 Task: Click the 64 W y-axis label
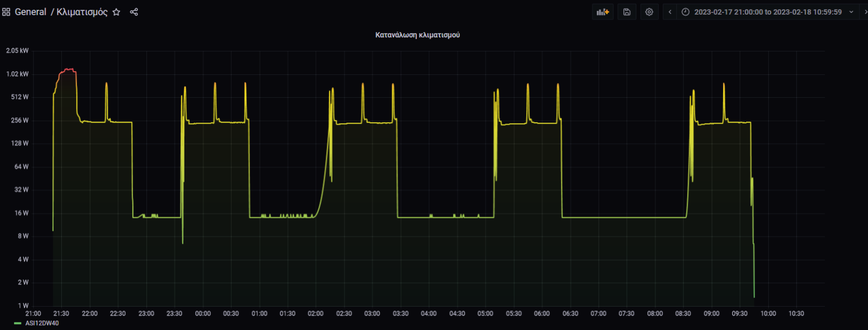[x=22, y=167]
